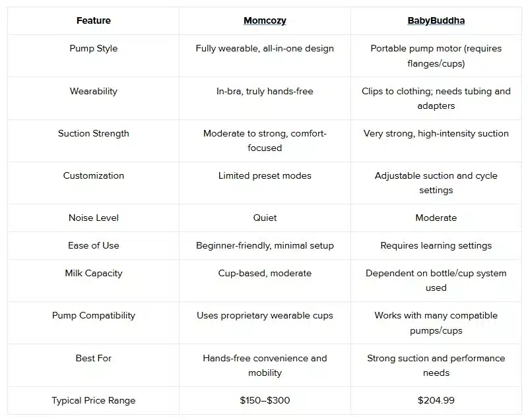Click the $204.99 BabyBuddha price cell
528x420 pixels.
coord(436,400)
